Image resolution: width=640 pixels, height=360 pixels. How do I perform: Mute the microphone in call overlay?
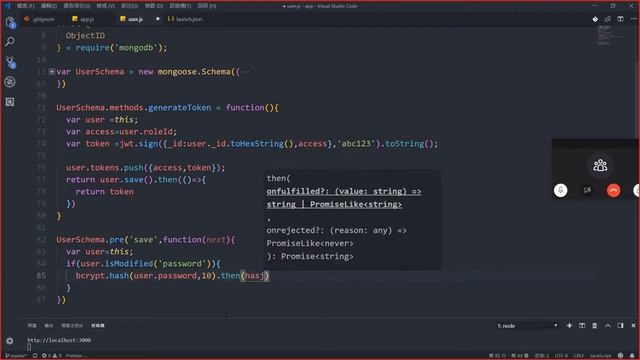pyautogui.click(x=560, y=190)
